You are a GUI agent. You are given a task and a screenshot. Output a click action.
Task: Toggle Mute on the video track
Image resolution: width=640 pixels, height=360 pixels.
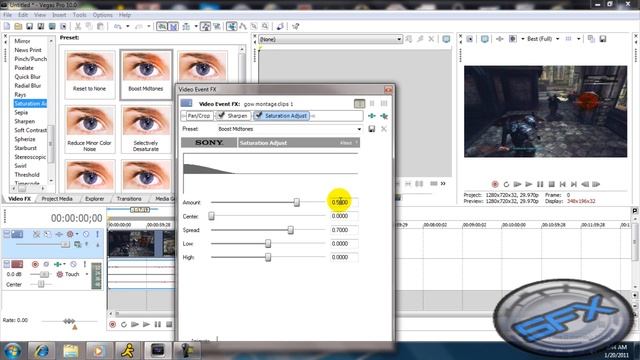(86, 234)
